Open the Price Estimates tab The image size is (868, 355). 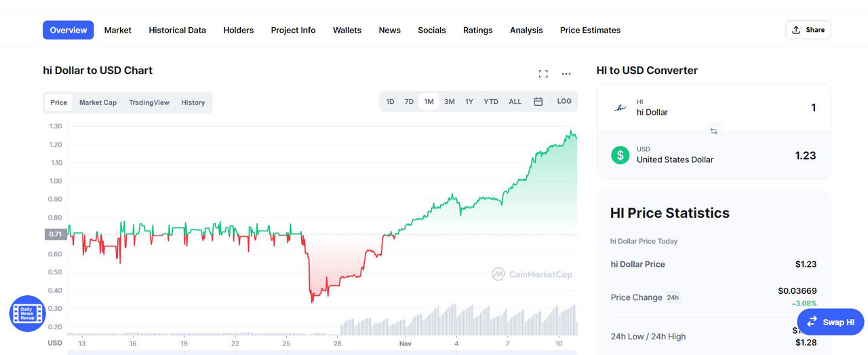click(591, 30)
